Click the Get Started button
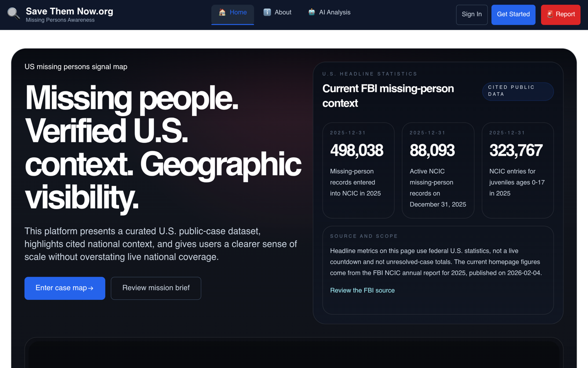The height and width of the screenshot is (368, 588). 514,15
